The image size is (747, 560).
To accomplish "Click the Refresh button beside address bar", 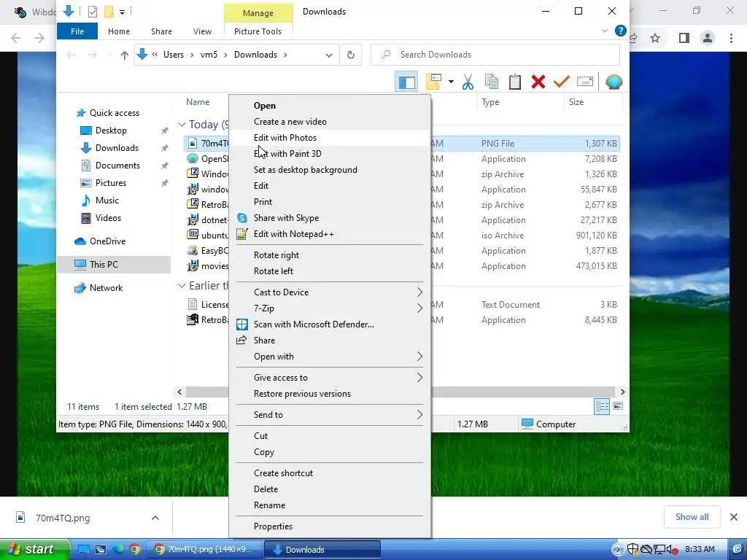I will coord(351,55).
